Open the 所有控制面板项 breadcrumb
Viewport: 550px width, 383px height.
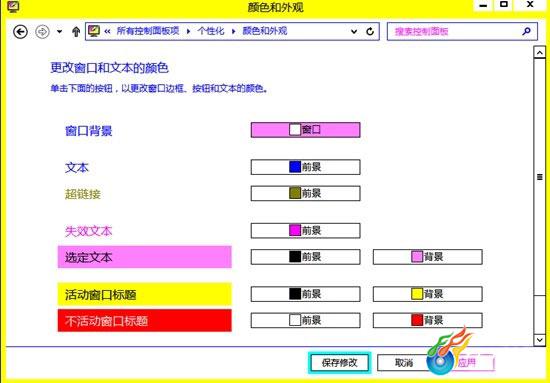148,31
